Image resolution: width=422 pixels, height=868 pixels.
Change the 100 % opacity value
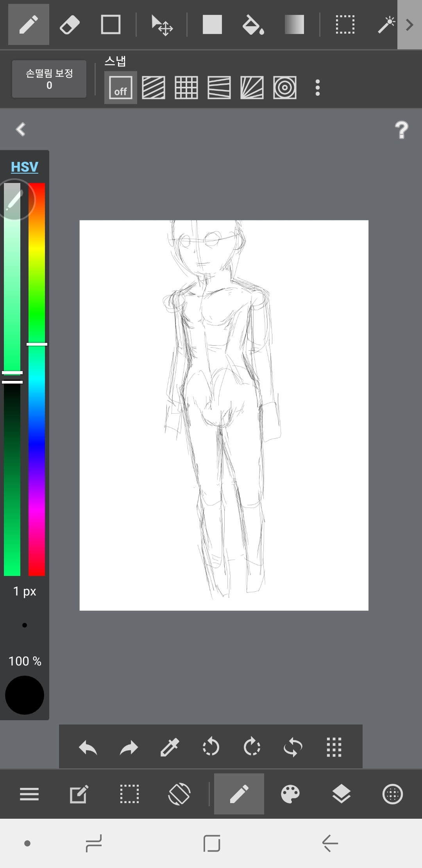25,661
